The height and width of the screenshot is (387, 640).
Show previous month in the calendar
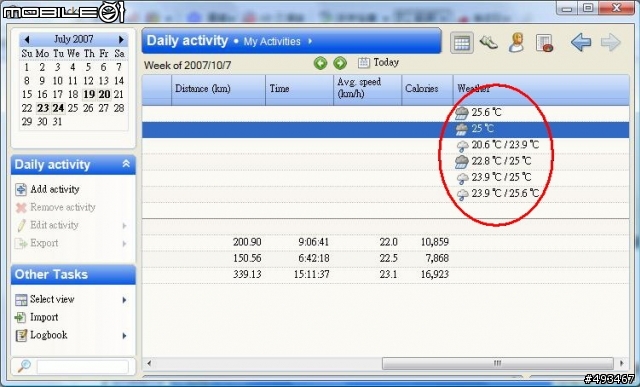pyautogui.click(x=27, y=40)
